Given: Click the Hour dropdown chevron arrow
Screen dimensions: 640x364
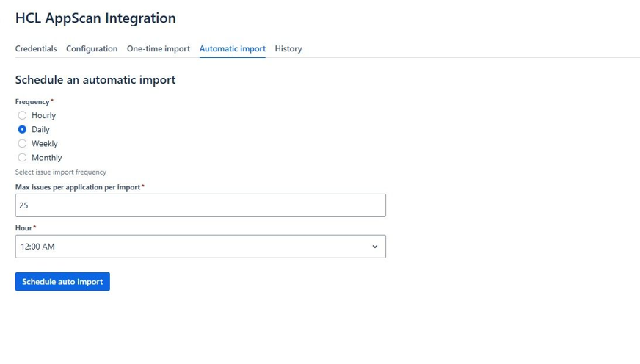Looking at the screenshot, I should [374, 247].
